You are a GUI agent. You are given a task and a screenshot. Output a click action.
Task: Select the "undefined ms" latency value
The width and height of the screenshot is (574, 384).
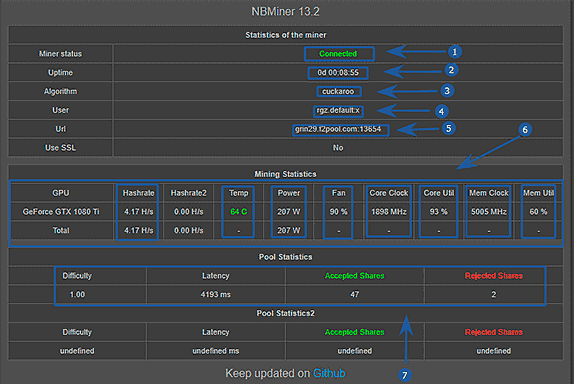point(216,351)
